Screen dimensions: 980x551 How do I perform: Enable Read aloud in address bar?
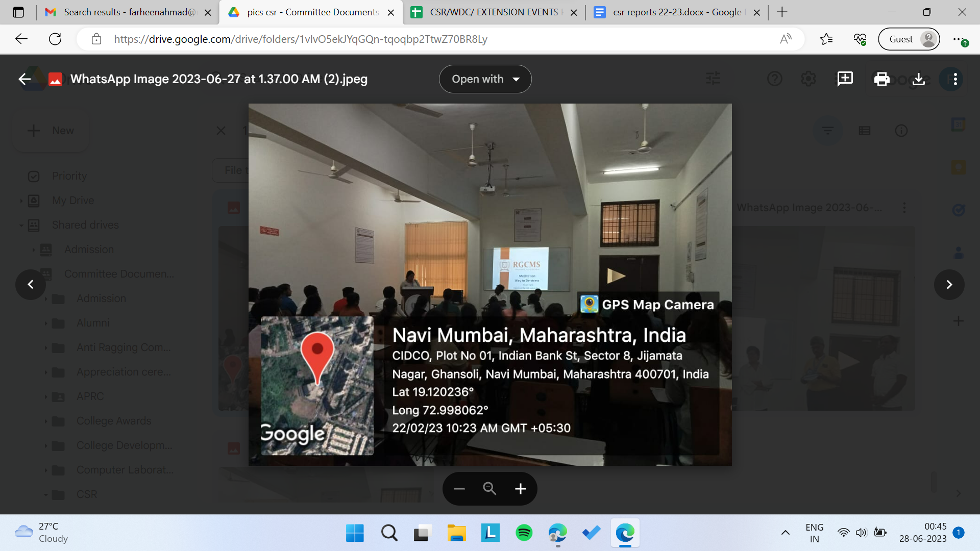tap(786, 39)
